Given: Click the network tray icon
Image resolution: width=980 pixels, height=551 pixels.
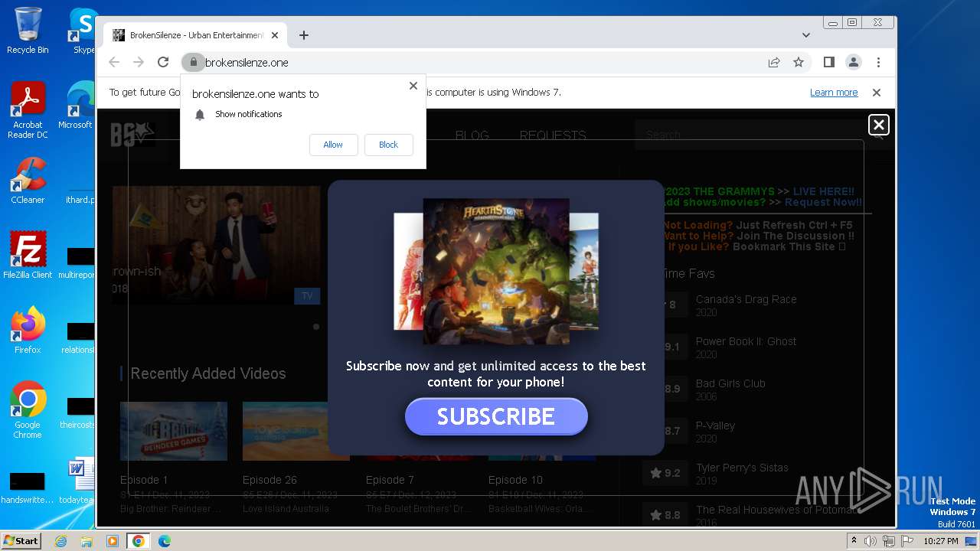Looking at the screenshot, I should [889, 541].
